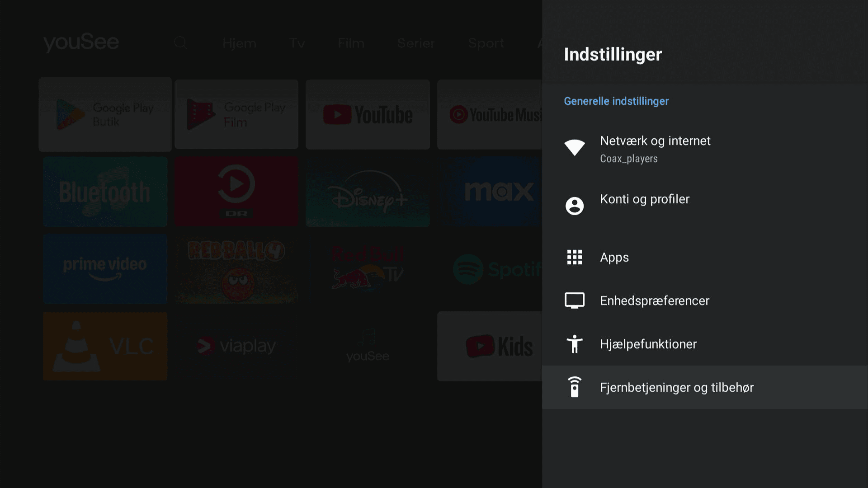Toggle network connection Coax_players
Viewport: 868px width, 488px height.
[705, 148]
